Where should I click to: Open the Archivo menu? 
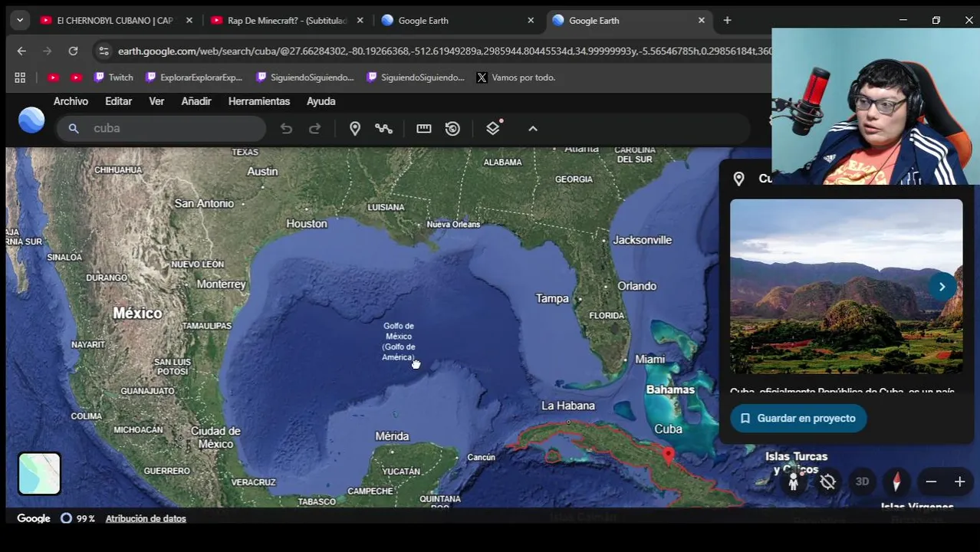point(71,101)
